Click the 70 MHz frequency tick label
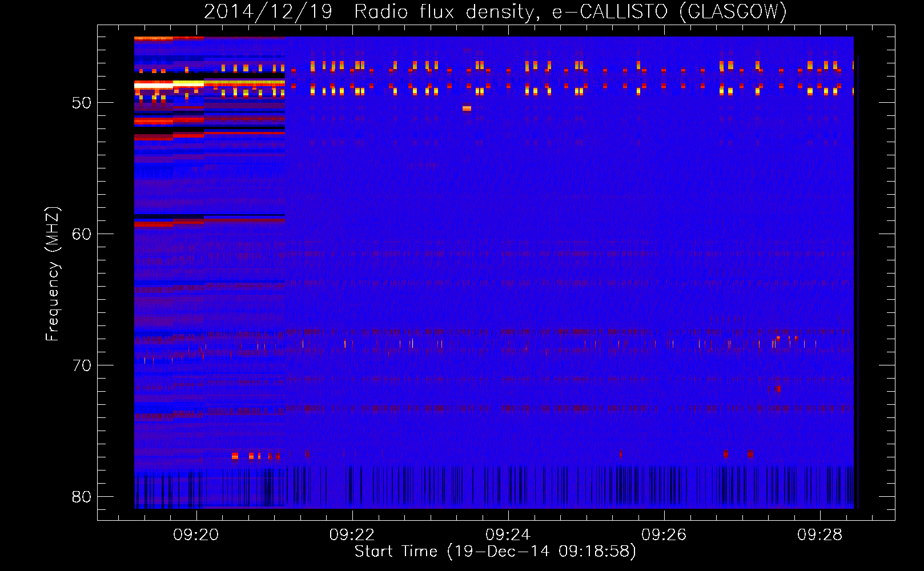924x571 pixels. click(x=82, y=365)
